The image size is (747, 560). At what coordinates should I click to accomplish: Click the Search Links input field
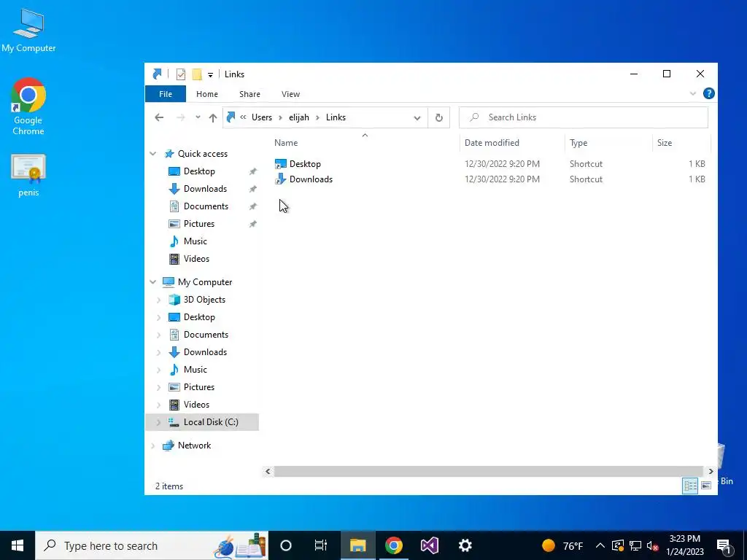pyautogui.click(x=584, y=117)
